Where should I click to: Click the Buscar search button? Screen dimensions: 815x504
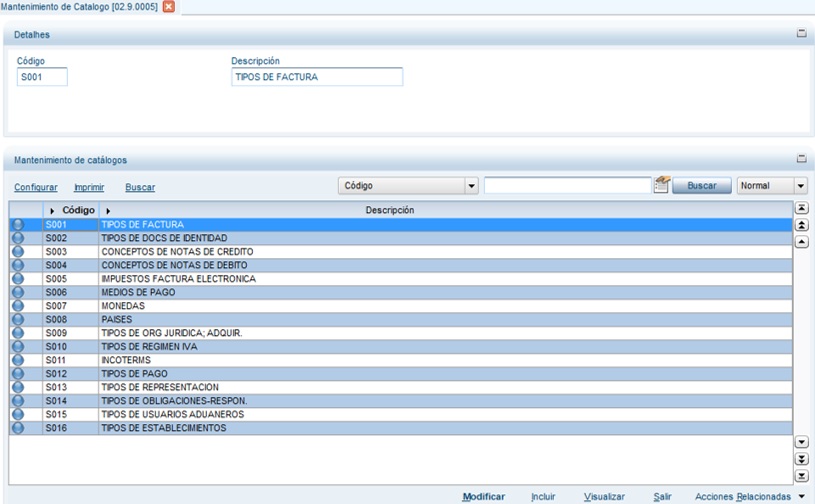pyautogui.click(x=702, y=185)
